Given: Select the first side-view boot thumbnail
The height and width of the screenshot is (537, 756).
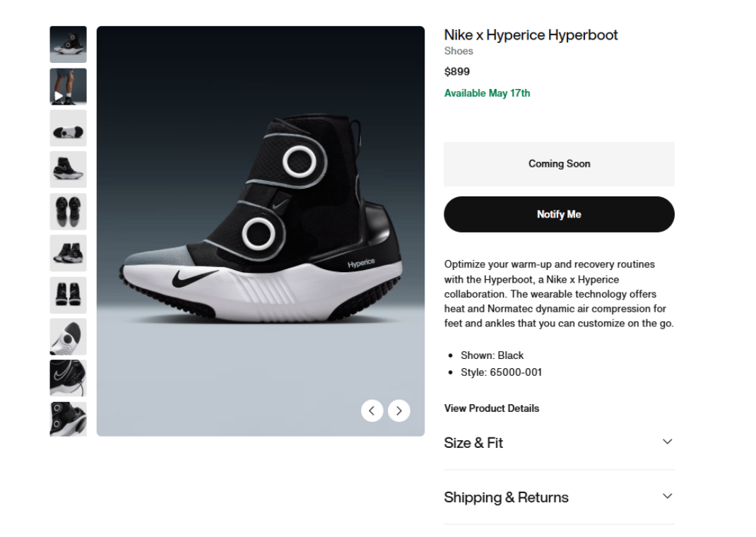Looking at the screenshot, I should 68,45.
